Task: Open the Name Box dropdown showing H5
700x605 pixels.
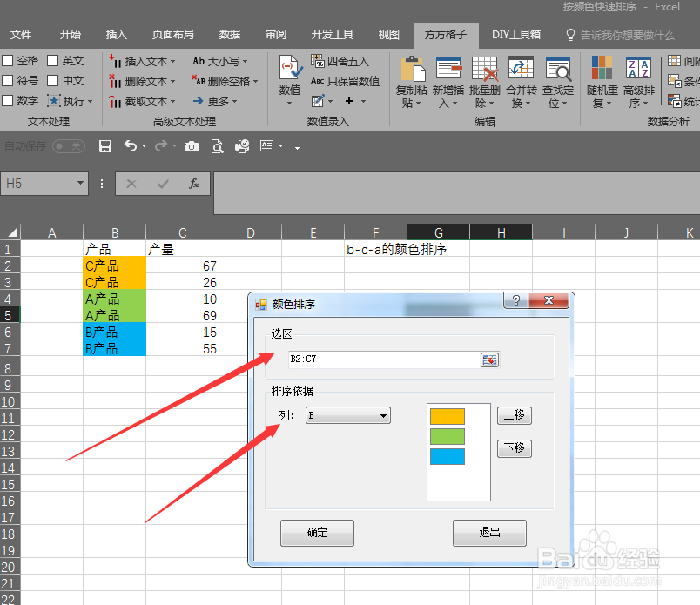Action: (x=81, y=184)
